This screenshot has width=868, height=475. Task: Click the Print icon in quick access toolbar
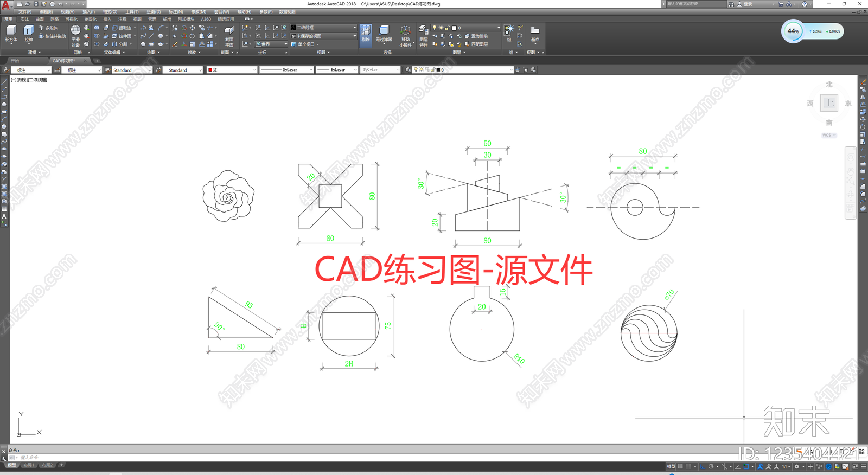pos(52,4)
